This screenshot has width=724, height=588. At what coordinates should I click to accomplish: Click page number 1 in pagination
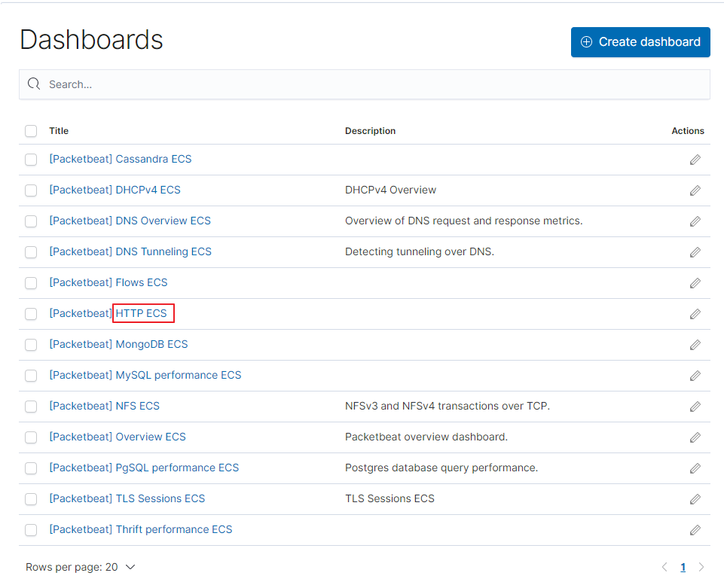coord(683,567)
